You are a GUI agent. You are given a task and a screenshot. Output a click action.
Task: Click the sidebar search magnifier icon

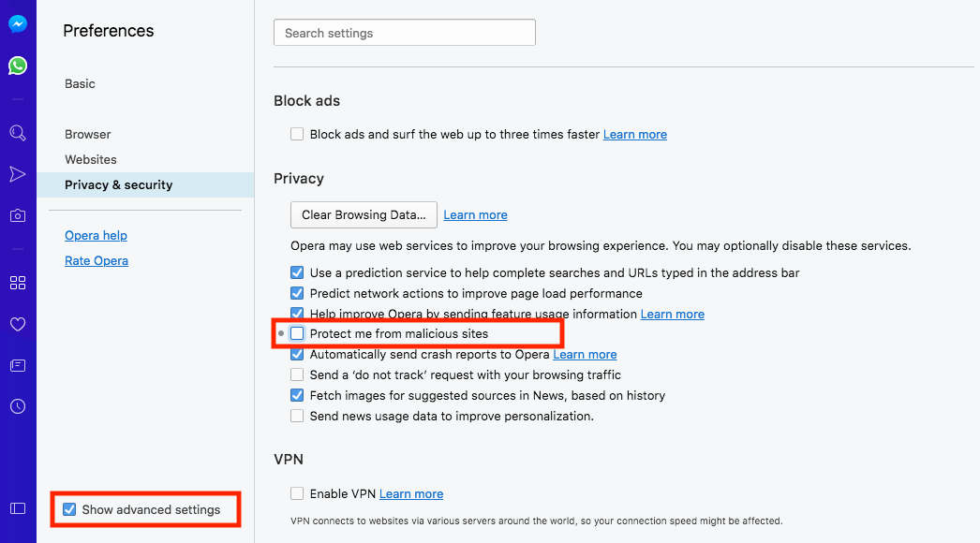click(x=18, y=133)
